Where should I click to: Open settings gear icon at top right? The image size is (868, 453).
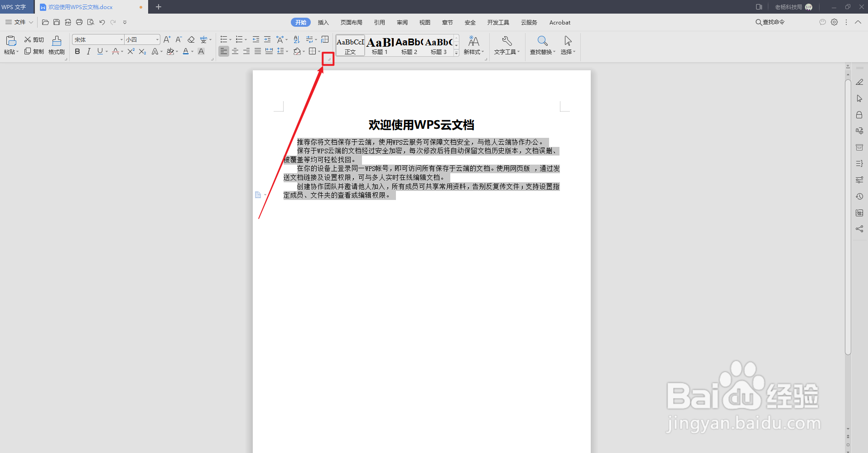pos(834,22)
